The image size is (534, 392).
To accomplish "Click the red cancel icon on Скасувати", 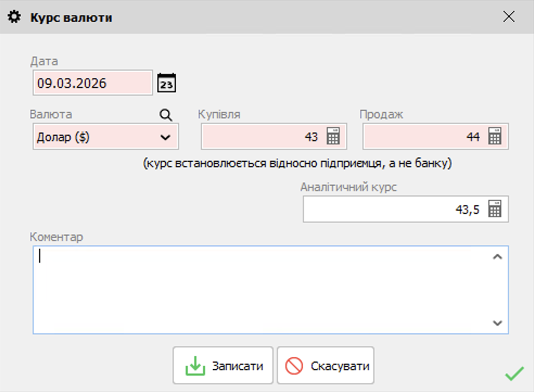I will pyautogui.click(x=293, y=364).
